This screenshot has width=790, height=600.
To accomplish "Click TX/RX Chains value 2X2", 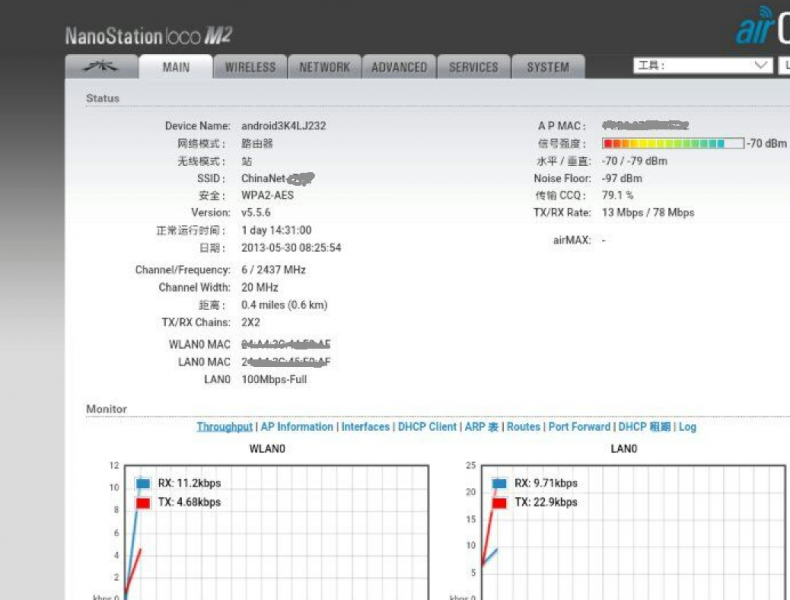I will click(251, 322).
